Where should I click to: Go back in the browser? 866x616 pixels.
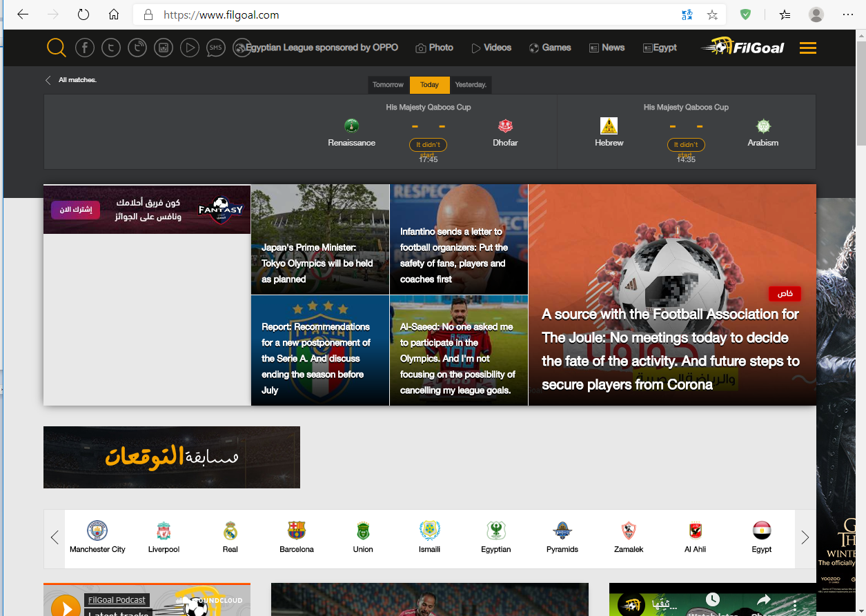tap(23, 14)
